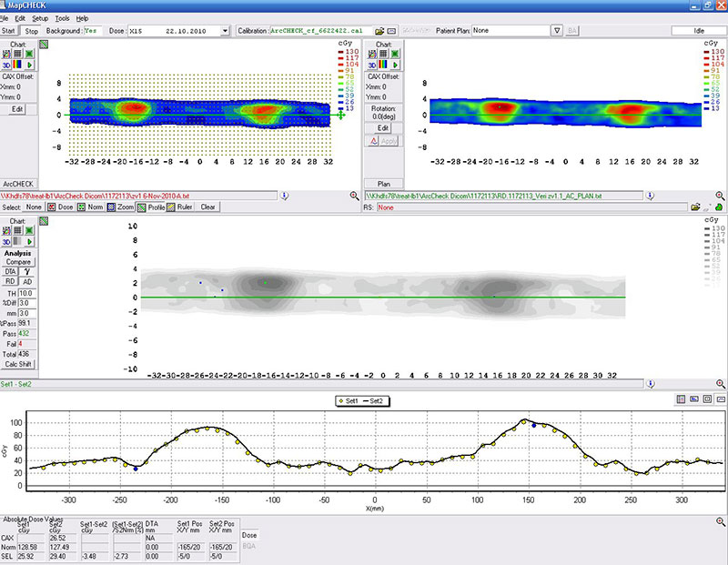Click the corner hatch icon of the measured dose map

[x=44, y=45]
